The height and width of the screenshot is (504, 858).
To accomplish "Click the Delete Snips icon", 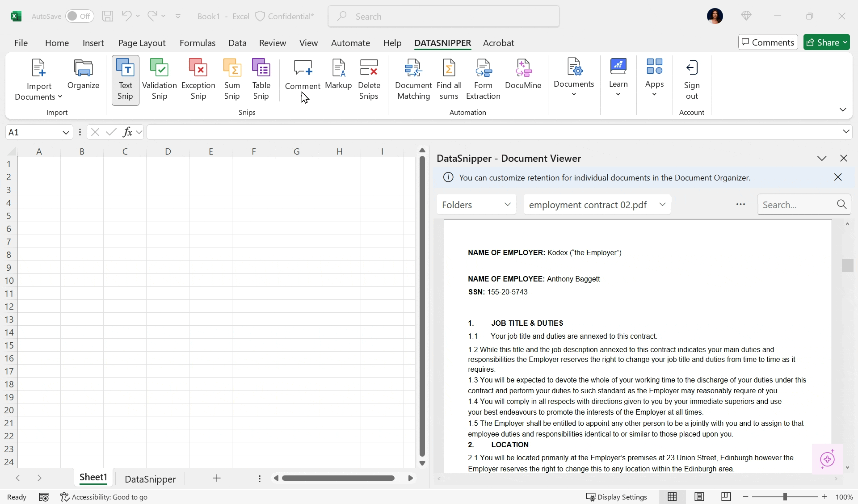I will (x=369, y=80).
